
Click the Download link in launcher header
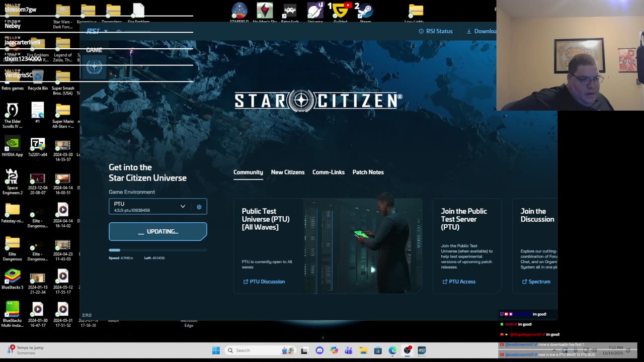click(481, 31)
